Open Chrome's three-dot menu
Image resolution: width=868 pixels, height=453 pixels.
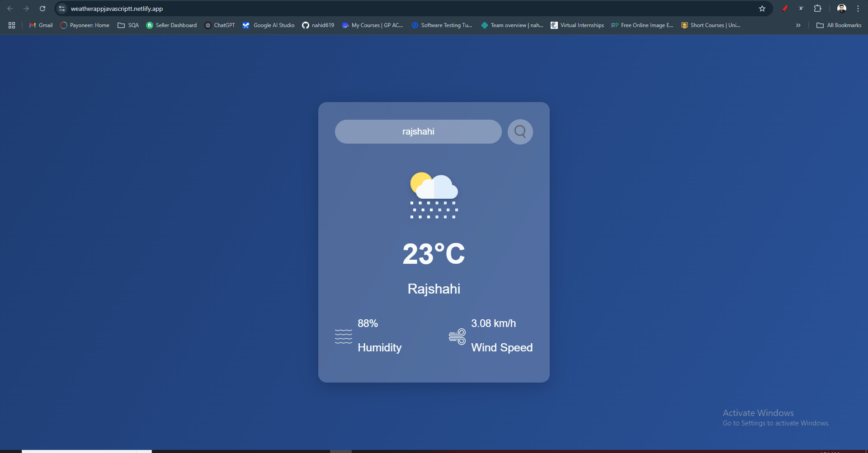[858, 8]
